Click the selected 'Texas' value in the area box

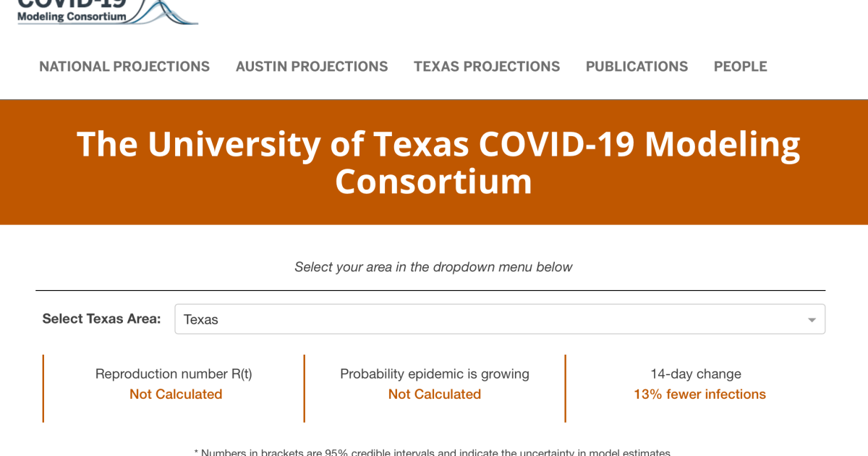pos(201,319)
